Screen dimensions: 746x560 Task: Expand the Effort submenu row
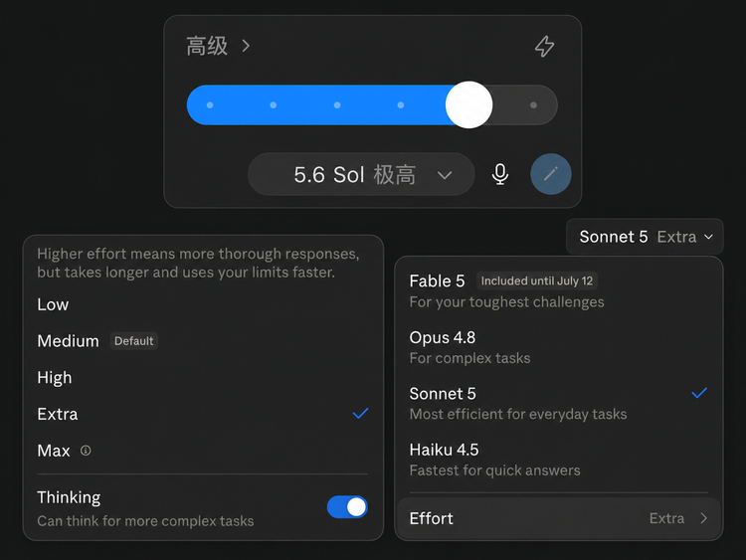pos(559,518)
